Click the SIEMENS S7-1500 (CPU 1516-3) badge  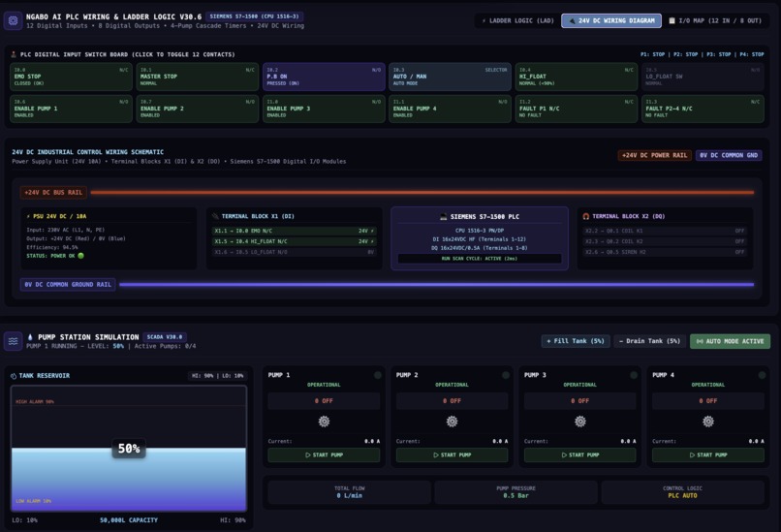(254, 16)
